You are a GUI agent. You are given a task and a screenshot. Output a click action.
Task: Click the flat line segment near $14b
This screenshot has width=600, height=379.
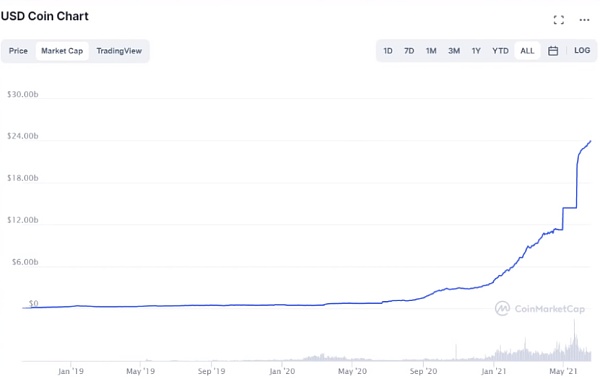570,208
